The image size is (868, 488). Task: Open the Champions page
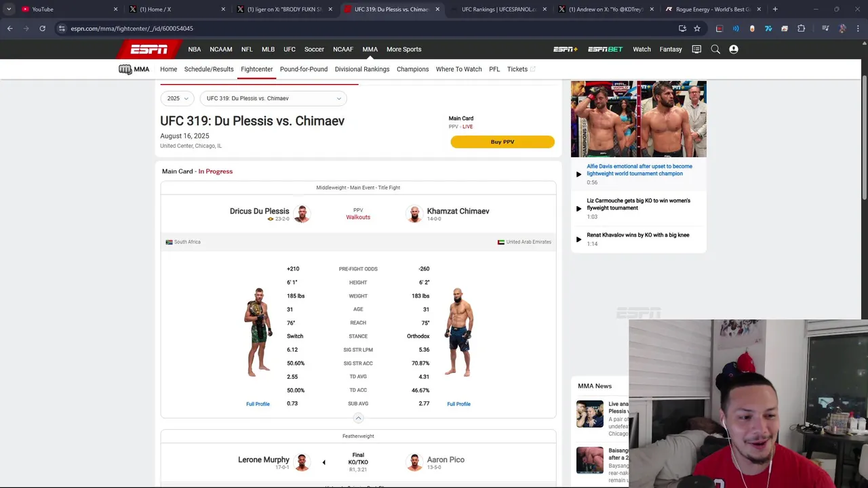[412, 69]
